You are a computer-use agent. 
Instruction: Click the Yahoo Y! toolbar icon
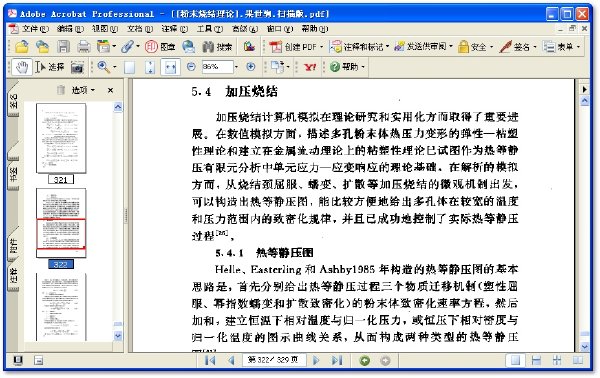coord(310,67)
